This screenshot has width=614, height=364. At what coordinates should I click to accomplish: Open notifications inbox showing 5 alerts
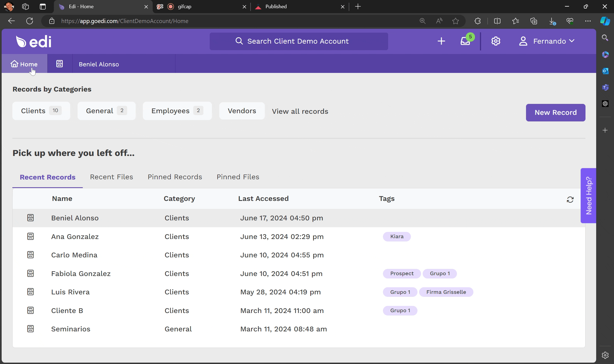[x=465, y=41]
